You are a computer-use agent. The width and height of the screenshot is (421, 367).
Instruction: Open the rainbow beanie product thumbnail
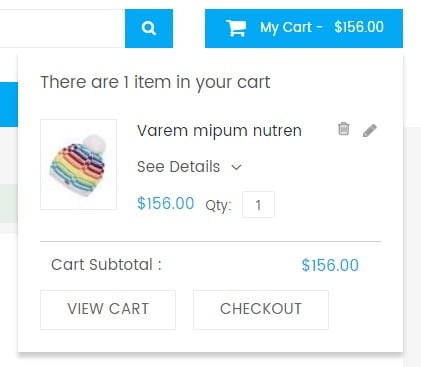pos(78,164)
